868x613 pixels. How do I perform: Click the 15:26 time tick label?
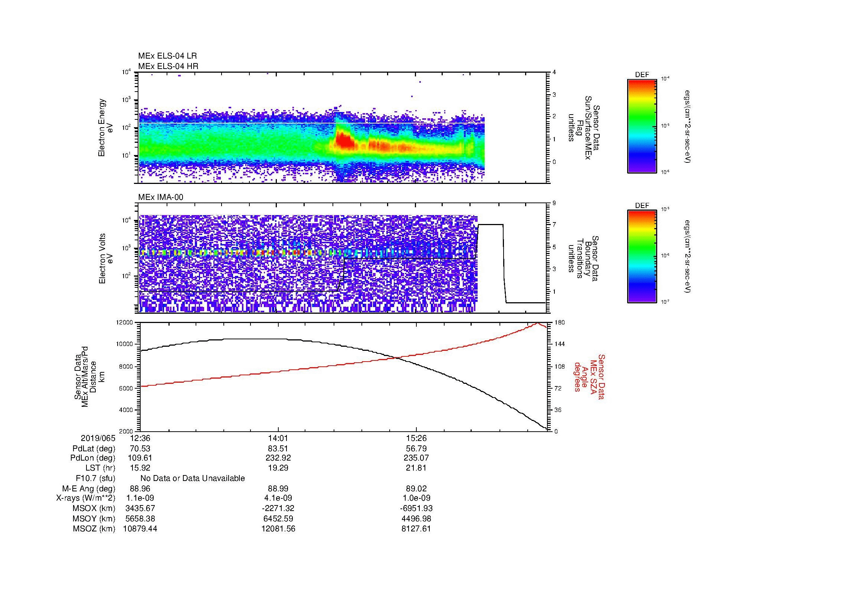(416, 438)
